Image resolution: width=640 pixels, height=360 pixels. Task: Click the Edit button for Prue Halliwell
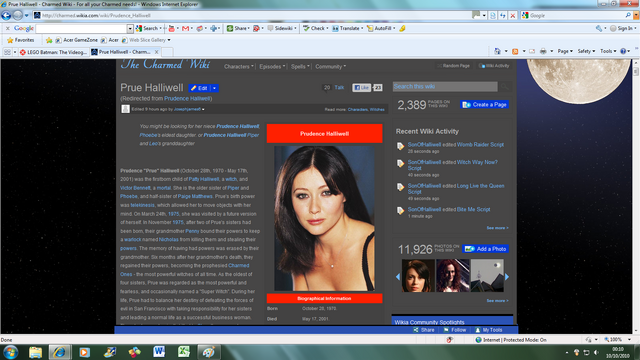coord(199,88)
